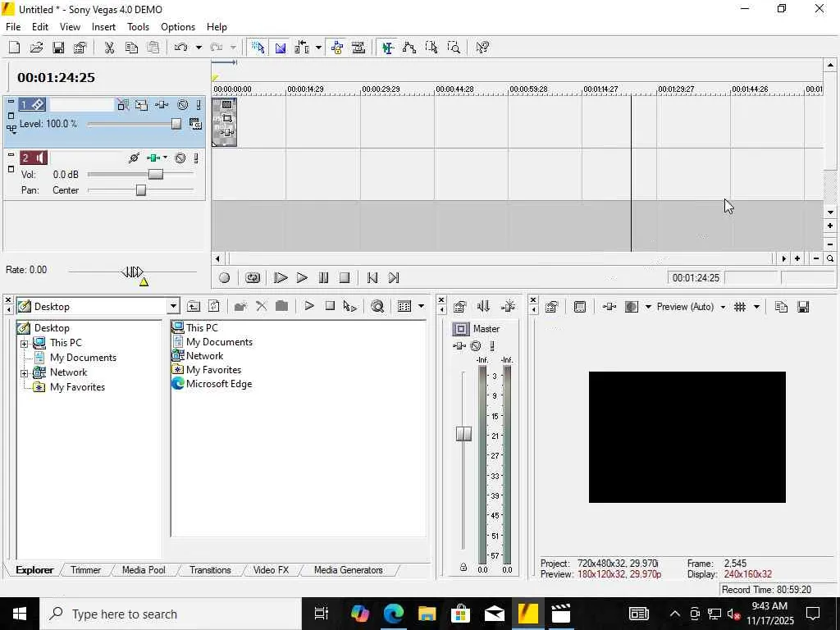Toggle Ignore Event Grouping button
840x630 pixels.
[358, 48]
